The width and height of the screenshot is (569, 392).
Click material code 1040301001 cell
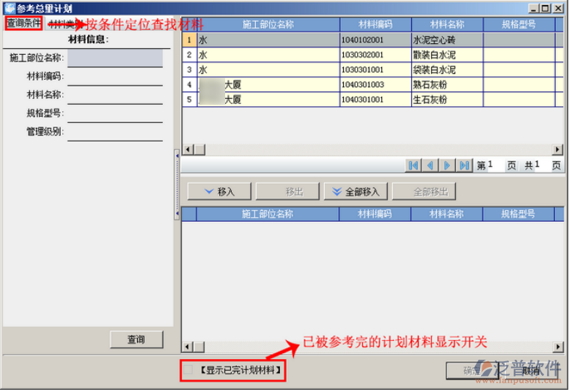coord(375,100)
